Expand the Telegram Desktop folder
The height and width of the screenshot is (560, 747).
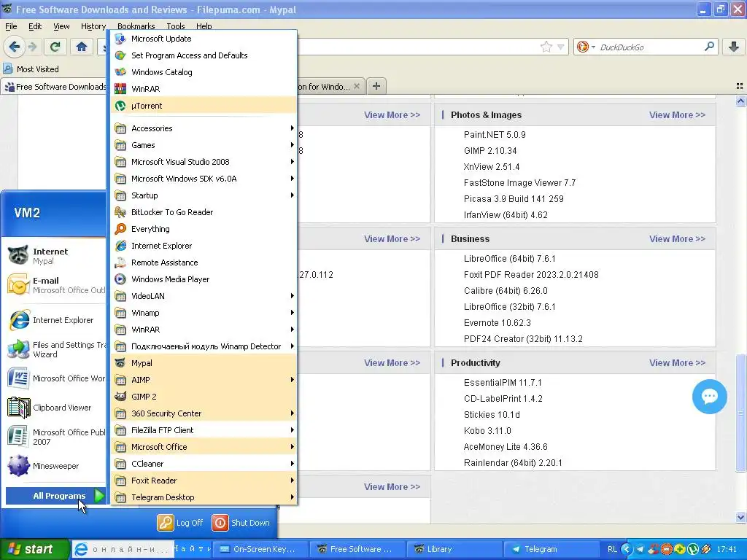(204, 497)
